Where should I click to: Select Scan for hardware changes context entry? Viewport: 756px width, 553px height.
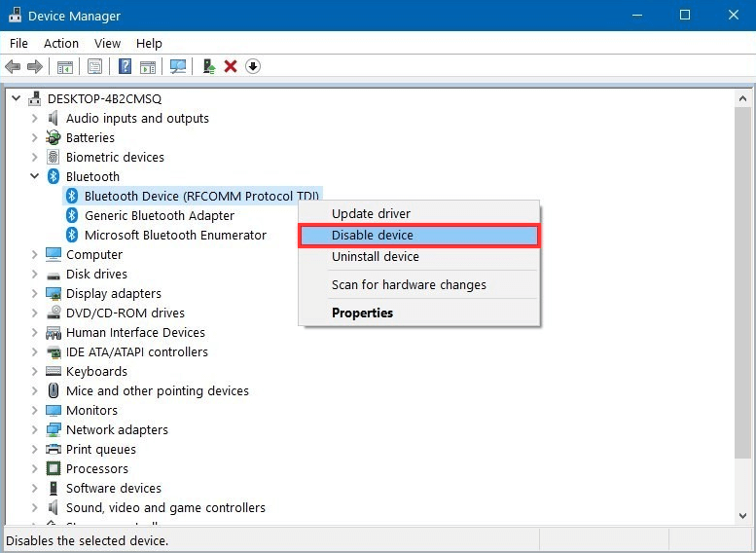[x=418, y=284]
